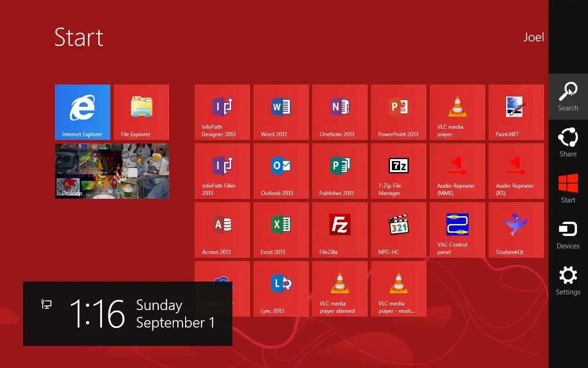The width and height of the screenshot is (588, 368).
Task: Open the VLC media player skinned tile
Action: [x=340, y=289]
